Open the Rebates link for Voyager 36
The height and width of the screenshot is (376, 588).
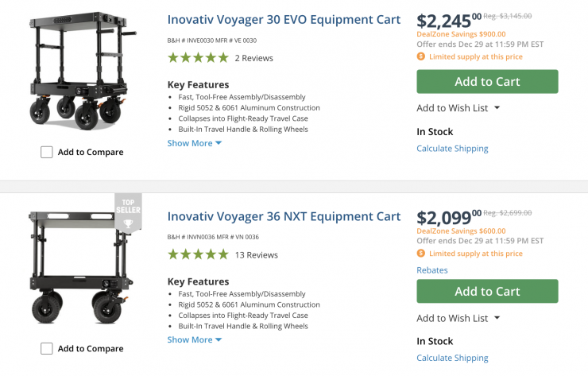point(432,270)
